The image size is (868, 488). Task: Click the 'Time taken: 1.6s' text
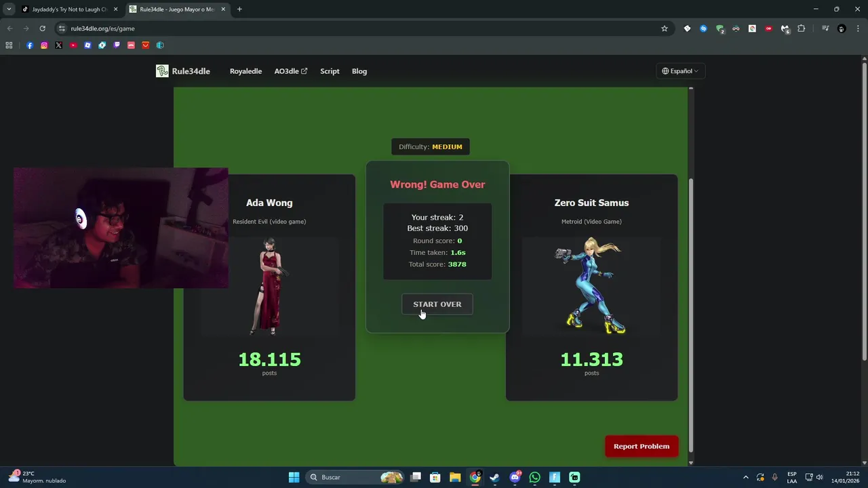coord(437,253)
